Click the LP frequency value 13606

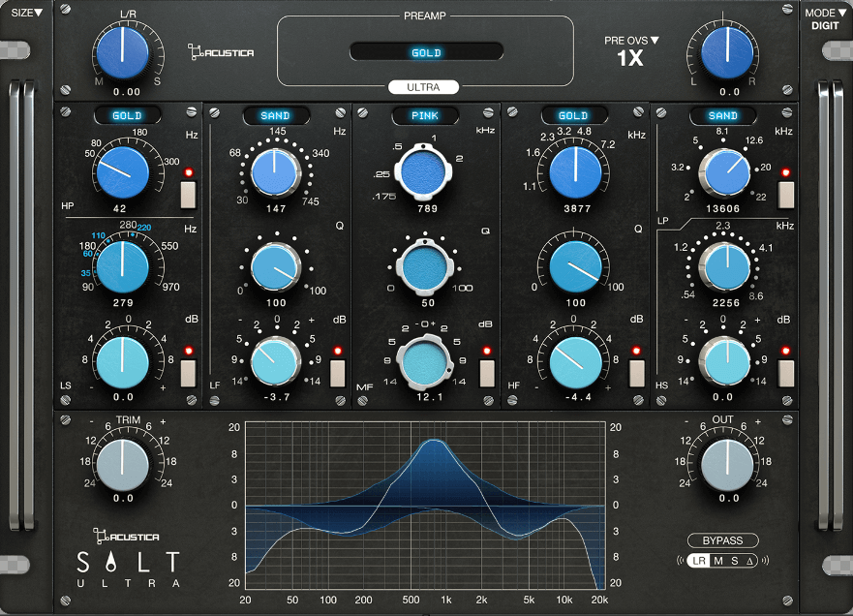point(722,208)
